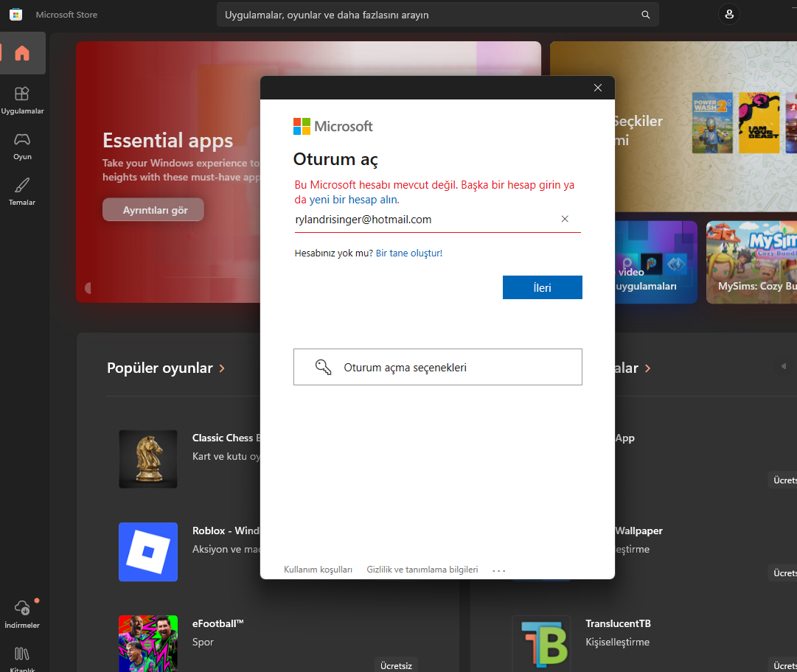The height and width of the screenshot is (672, 797).
Task: Click the key icon in sign-in options
Action: click(x=323, y=367)
